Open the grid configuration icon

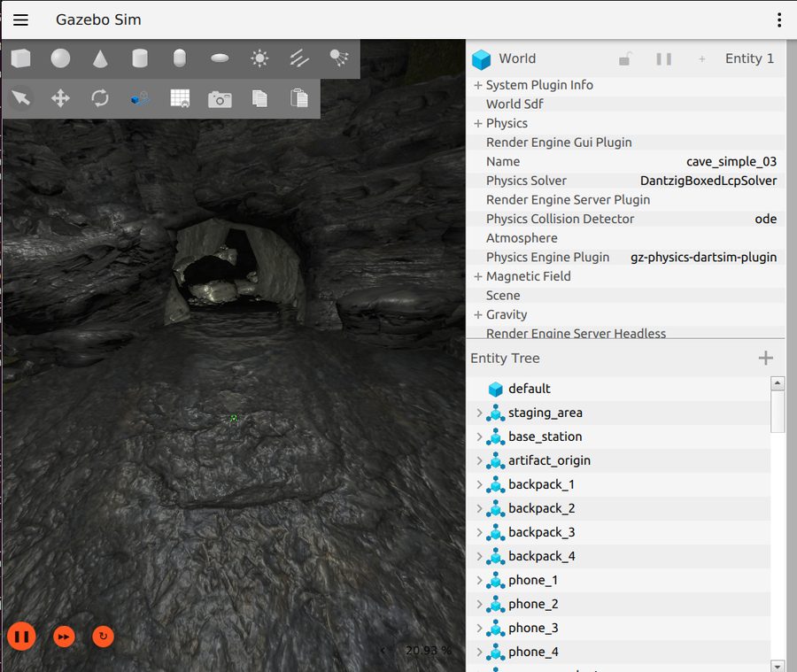click(180, 98)
